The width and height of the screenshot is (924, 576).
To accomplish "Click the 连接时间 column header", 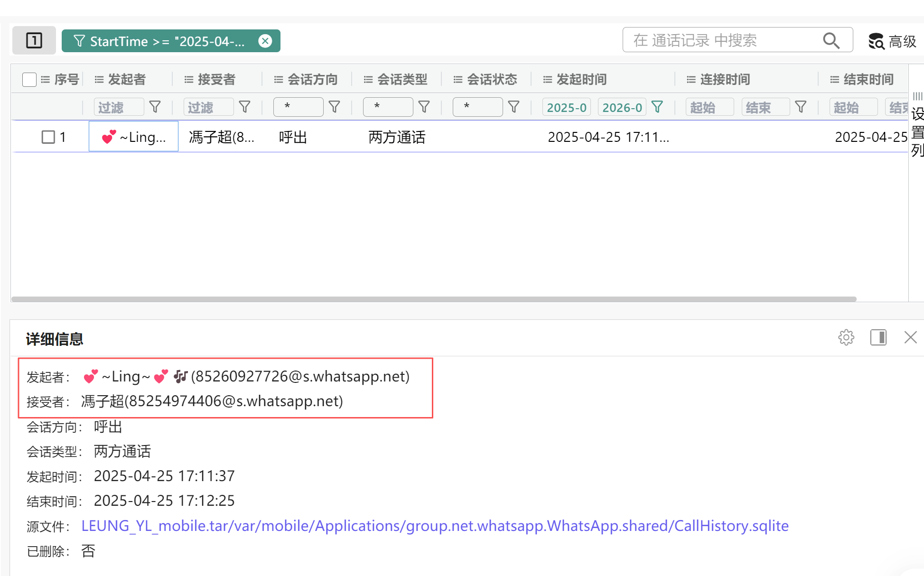I will point(725,79).
